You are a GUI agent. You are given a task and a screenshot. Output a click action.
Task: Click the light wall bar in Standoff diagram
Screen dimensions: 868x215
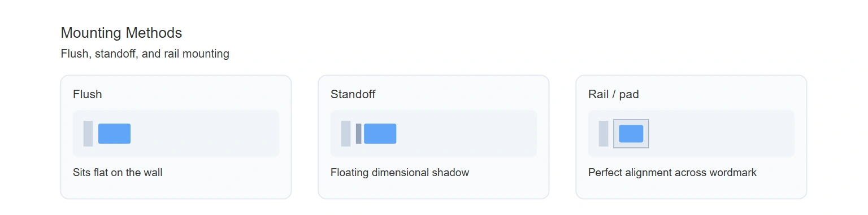346,134
